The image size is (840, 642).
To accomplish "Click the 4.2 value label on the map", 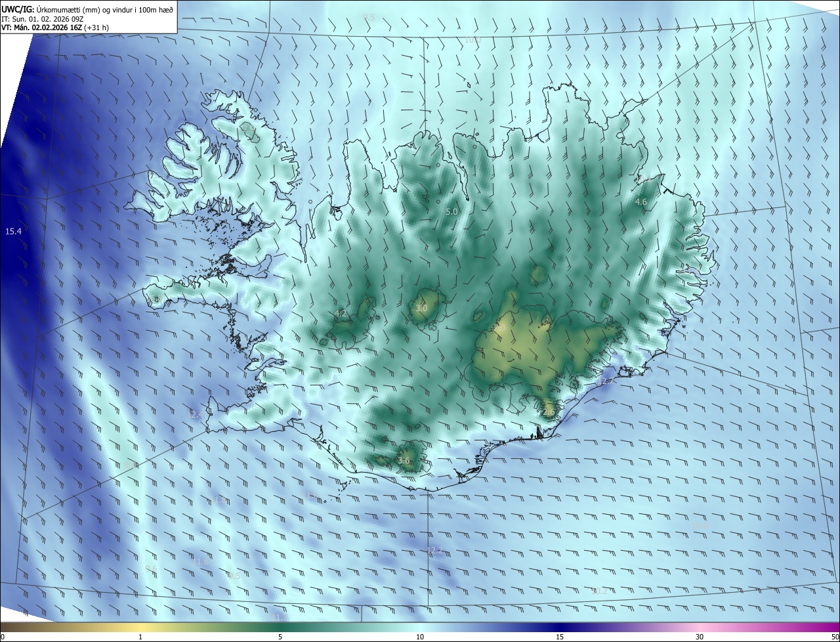I will tap(341, 314).
